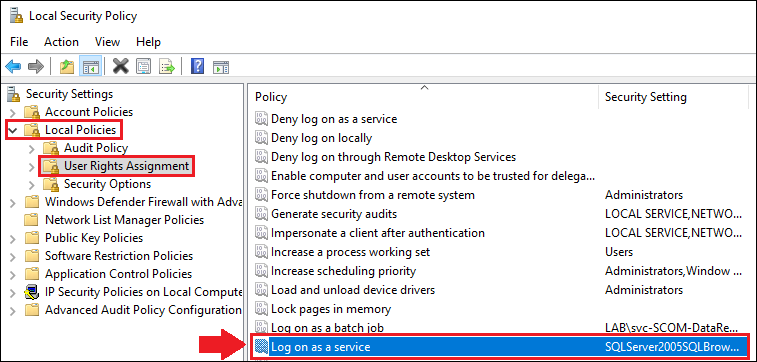Click the IP Security Policies computer icon
Screen dimensions: 757x362
click(32, 292)
